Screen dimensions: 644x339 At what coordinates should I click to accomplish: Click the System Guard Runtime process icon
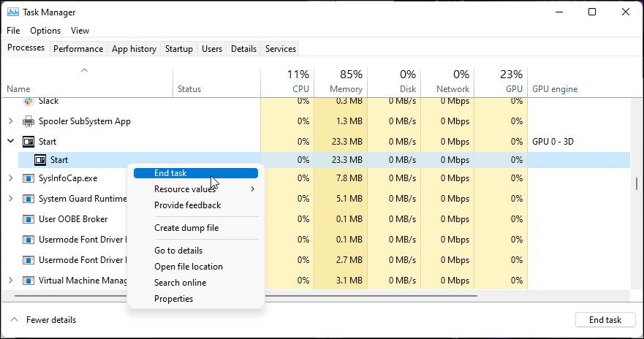[x=29, y=199]
